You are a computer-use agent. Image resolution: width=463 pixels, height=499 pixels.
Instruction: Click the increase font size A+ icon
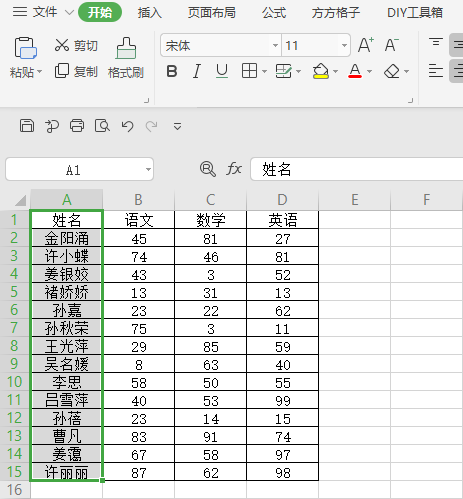(x=366, y=45)
